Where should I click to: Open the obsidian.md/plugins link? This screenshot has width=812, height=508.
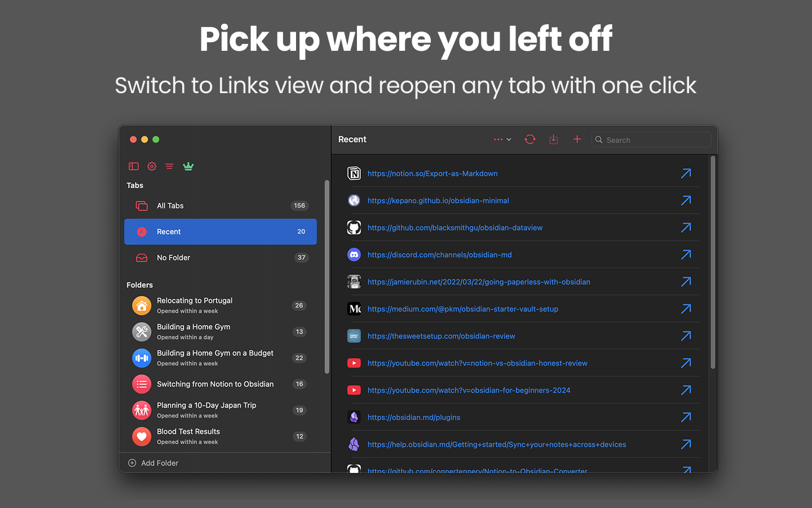point(414,417)
